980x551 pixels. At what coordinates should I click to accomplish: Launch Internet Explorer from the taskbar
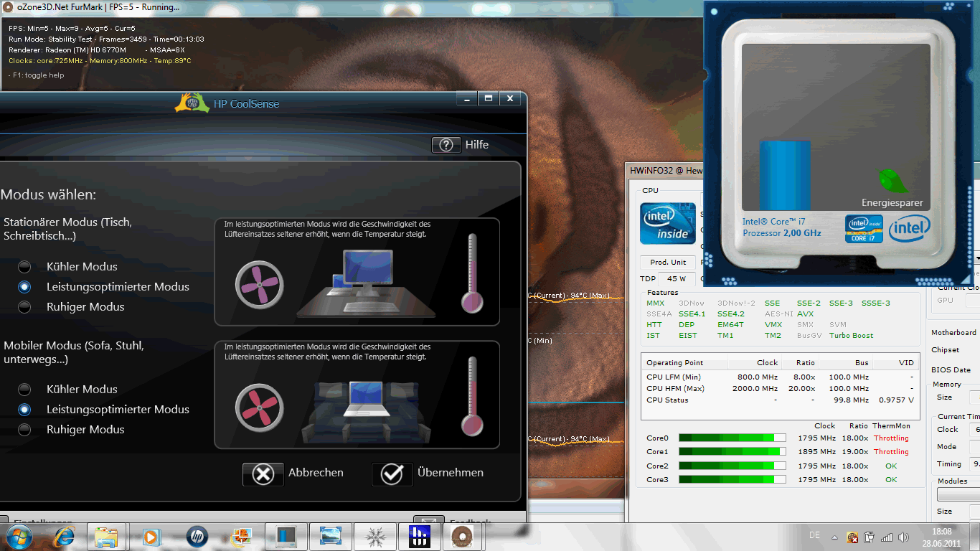pos(65,537)
